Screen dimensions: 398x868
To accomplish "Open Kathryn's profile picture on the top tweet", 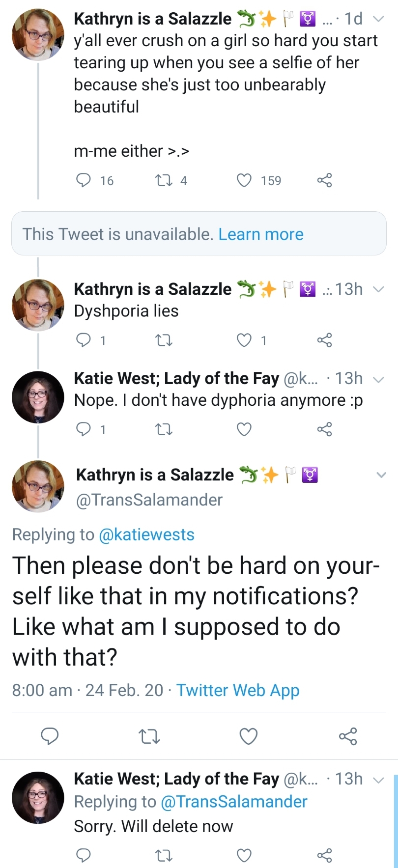I will coord(38,34).
